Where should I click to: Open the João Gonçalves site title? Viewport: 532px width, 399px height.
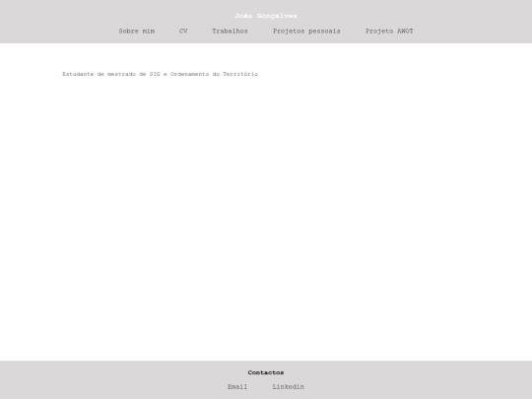coord(266,16)
